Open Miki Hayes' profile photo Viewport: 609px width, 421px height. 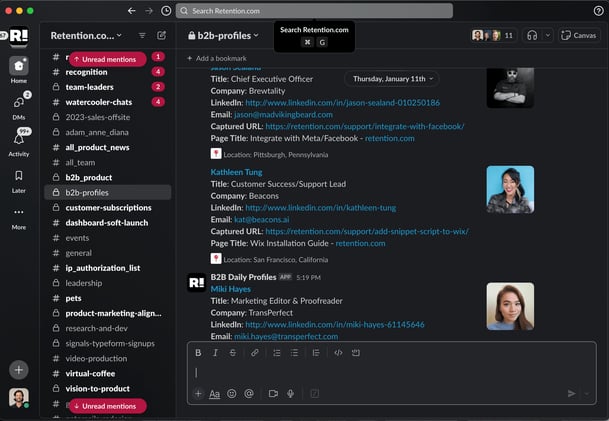[510, 306]
